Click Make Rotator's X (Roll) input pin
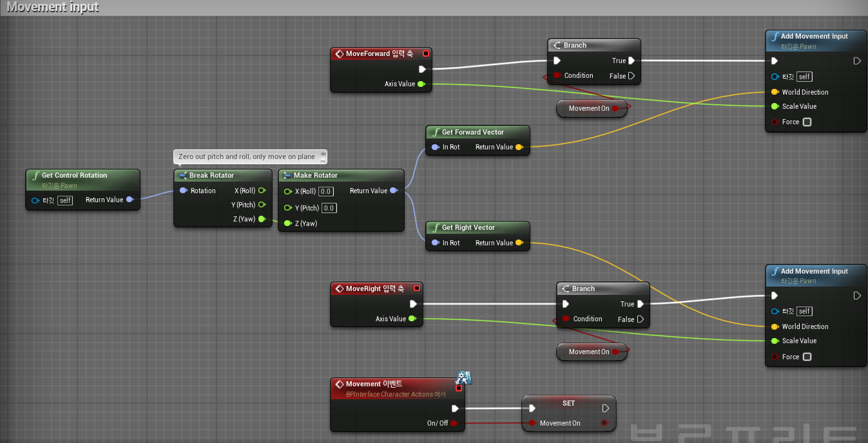 (x=287, y=191)
